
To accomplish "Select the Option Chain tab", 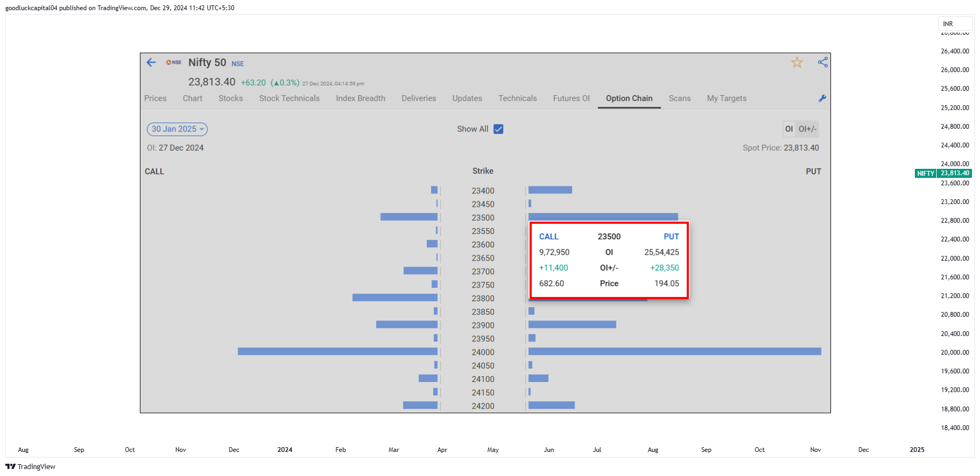I will [629, 98].
